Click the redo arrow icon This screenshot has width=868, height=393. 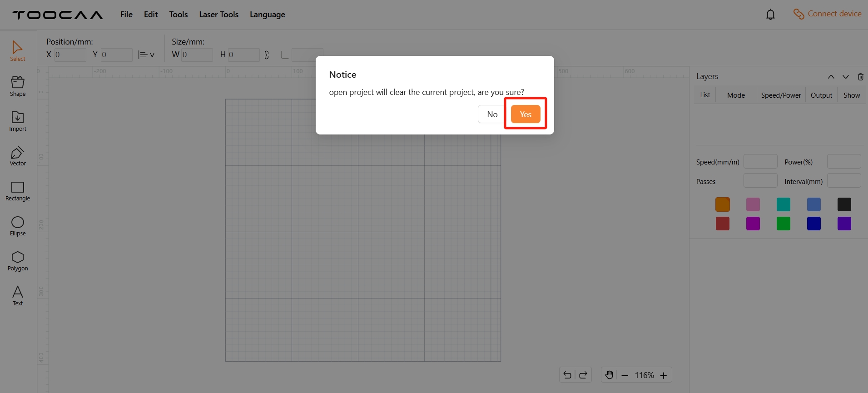pos(583,375)
